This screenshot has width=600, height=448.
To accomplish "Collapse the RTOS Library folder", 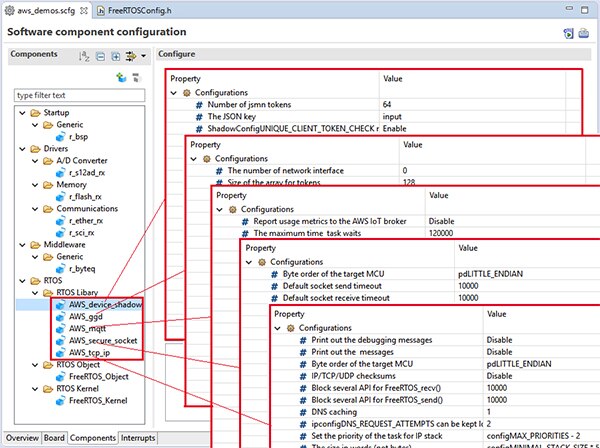I will click(x=33, y=291).
